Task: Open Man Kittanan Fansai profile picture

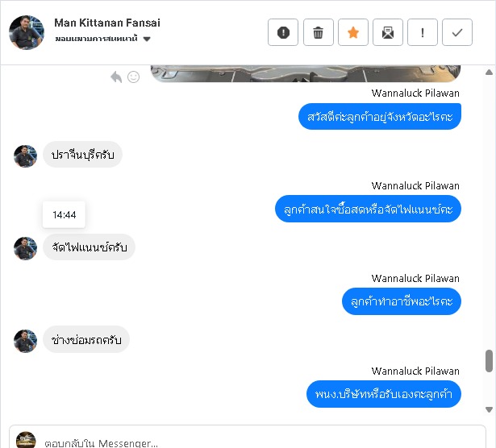Action: 26,32
